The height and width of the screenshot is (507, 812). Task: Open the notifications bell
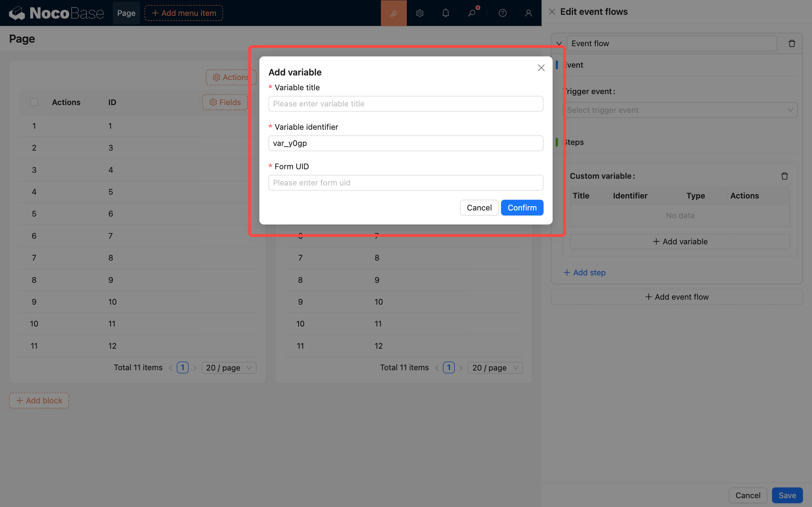pos(445,13)
